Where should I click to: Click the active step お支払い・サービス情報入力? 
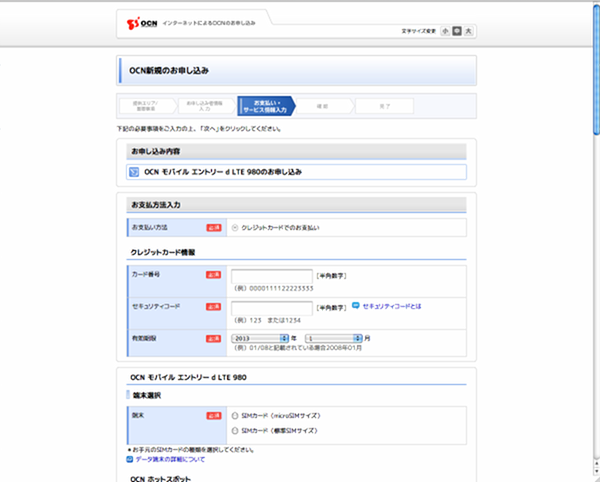pos(265,106)
